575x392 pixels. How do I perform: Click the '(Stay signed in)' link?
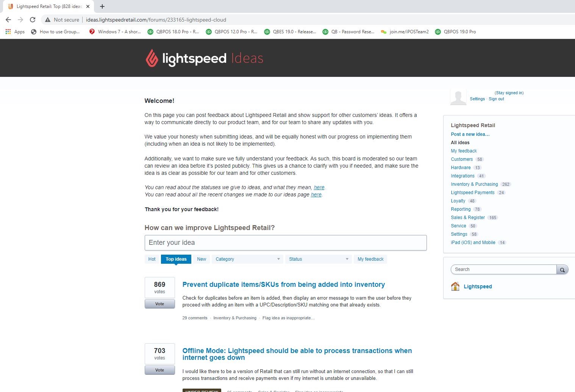509,93
